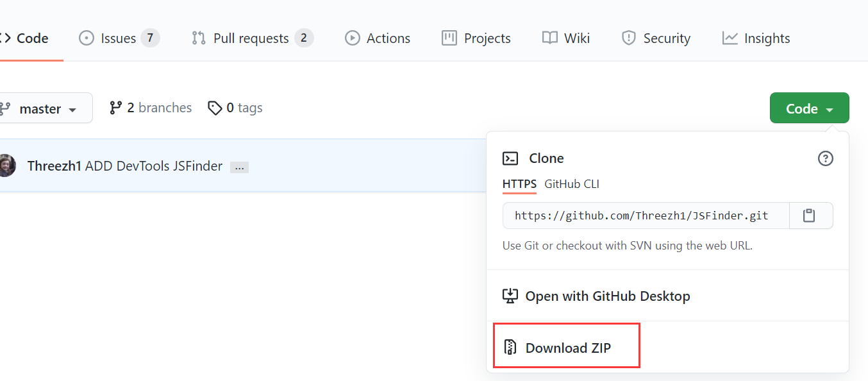Click the Download ZIP file icon
This screenshot has width=868, height=381.
510,348
